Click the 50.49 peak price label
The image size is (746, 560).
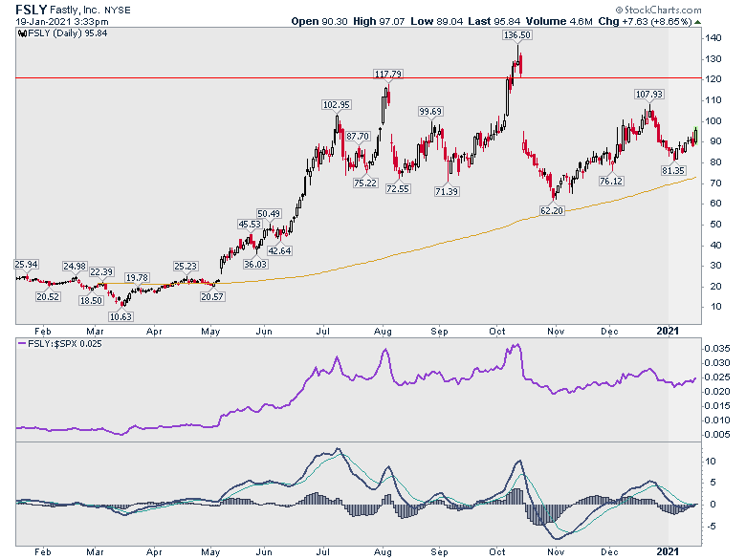[269, 213]
